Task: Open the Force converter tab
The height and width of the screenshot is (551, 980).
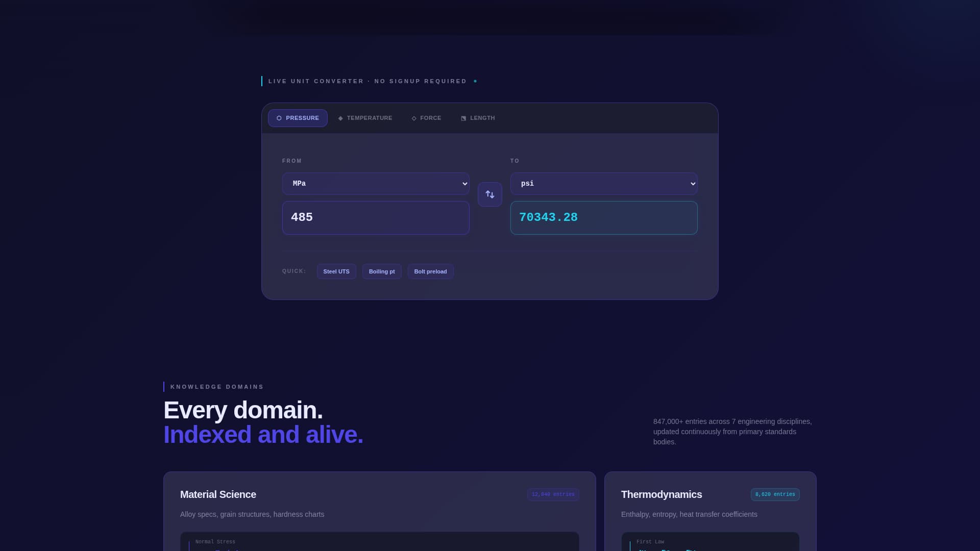Action: (x=426, y=118)
